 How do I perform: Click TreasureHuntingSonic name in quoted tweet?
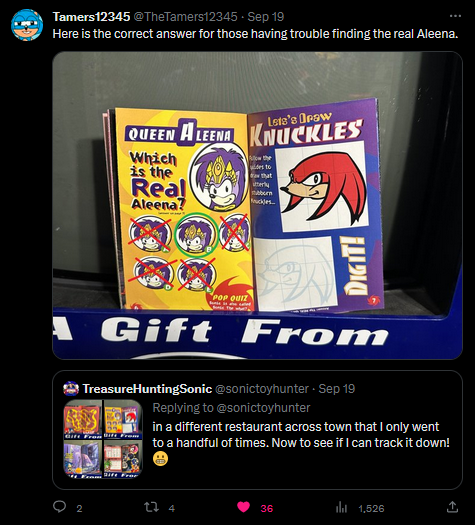tap(147, 389)
